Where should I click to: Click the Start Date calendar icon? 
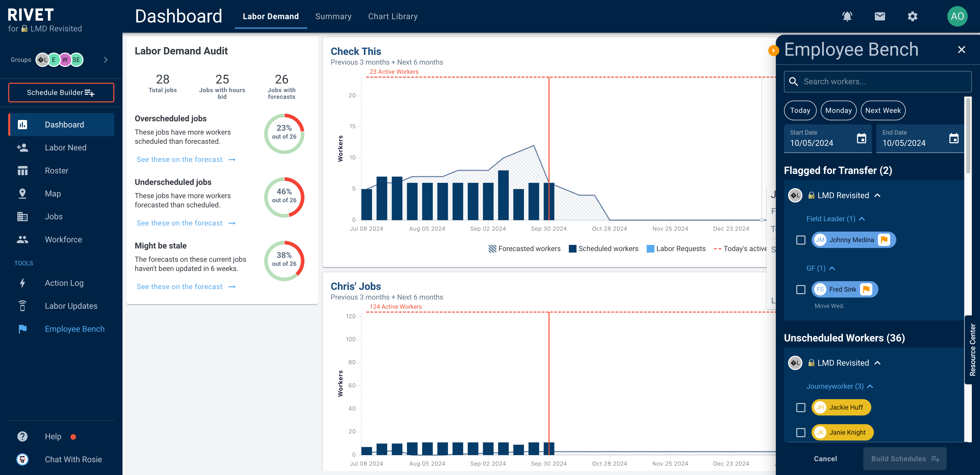pyautogui.click(x=861, y=138)
